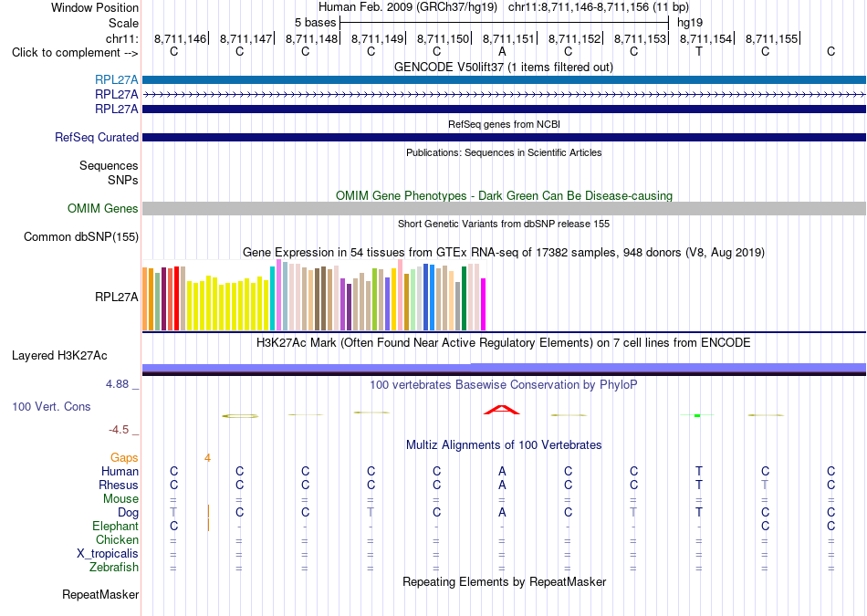Image resolution: width=867 pixels, height=616 pixels.
Task: Click 'Short Genetic Variants from dbSNP' title
Action: tap(504, 224)
